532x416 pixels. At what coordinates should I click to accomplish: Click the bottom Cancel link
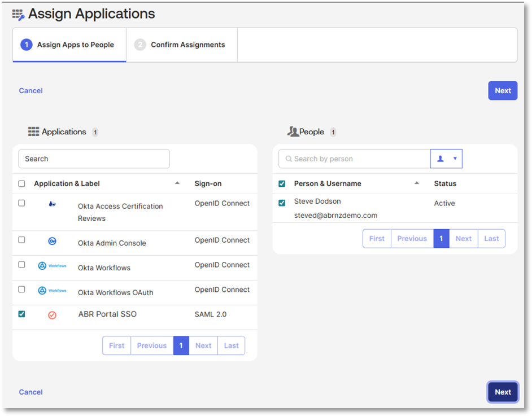pos(31,392)
